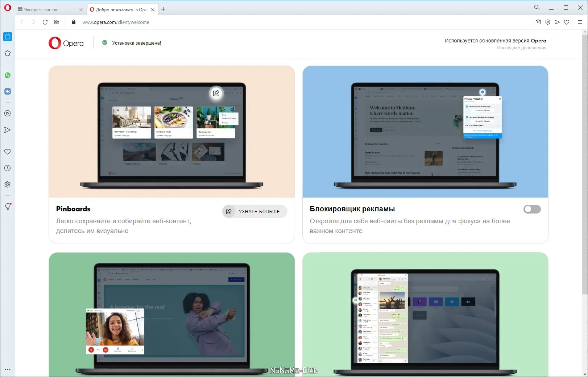Image resolution: width=588 pixels, height=377 pixels.
Task: Close the Экспресс-панель tab
Action: coord(81,10)
